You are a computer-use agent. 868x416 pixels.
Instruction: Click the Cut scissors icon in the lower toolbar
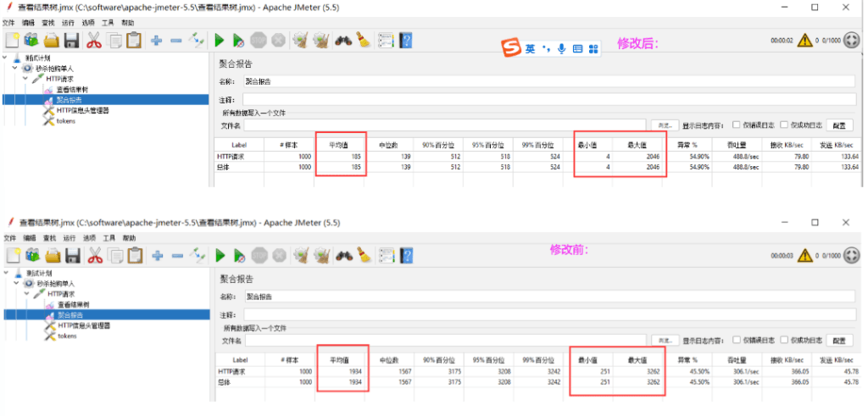click(94, 255)
